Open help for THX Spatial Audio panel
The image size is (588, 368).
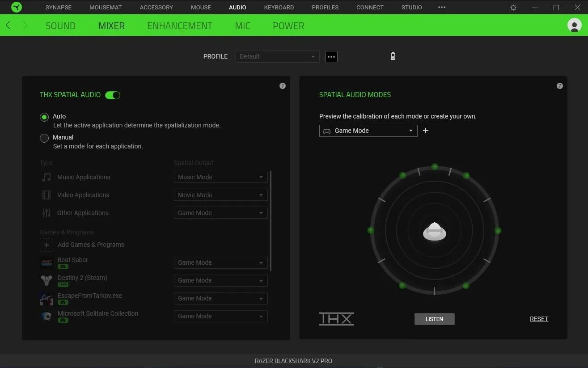283,86
